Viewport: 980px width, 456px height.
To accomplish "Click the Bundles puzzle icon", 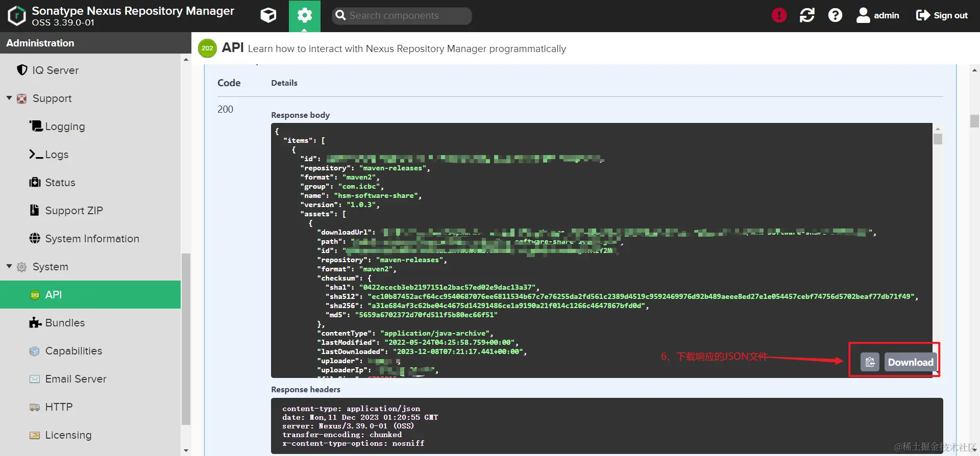I will 35,322.
